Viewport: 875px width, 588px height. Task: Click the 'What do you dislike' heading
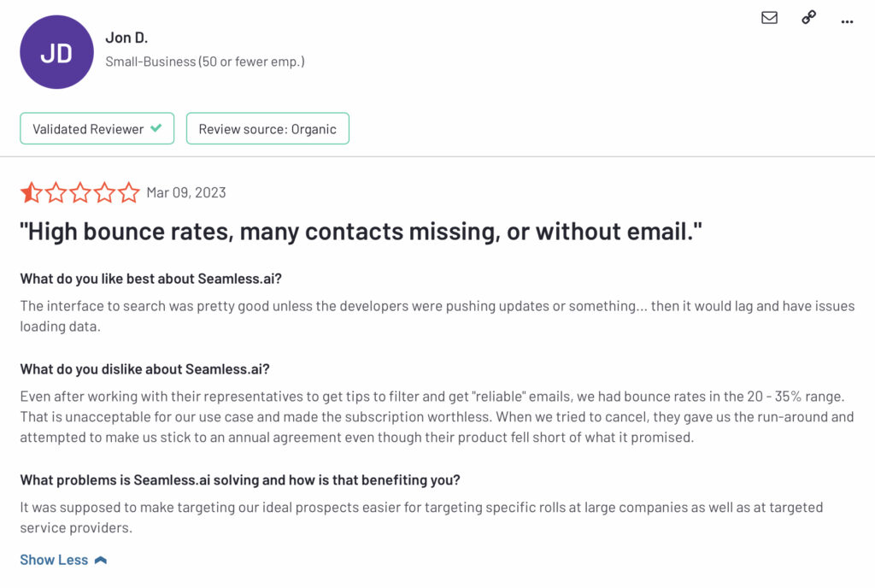145,368
